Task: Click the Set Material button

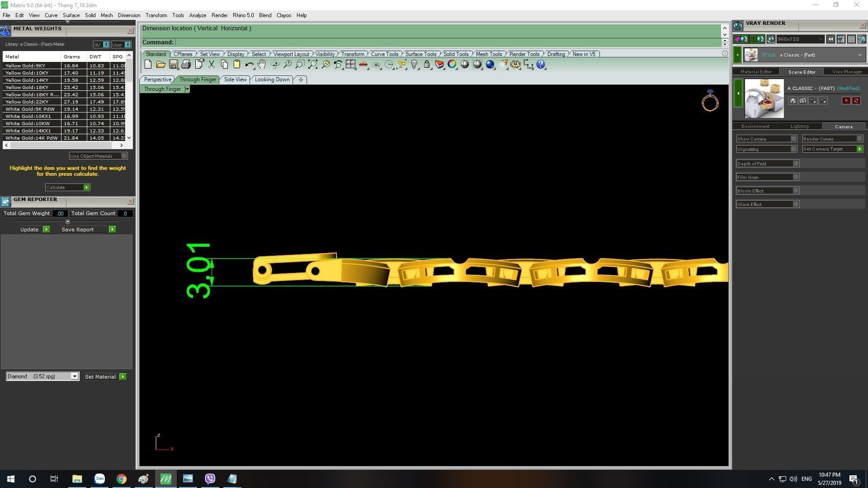Action: click(105, 376)
